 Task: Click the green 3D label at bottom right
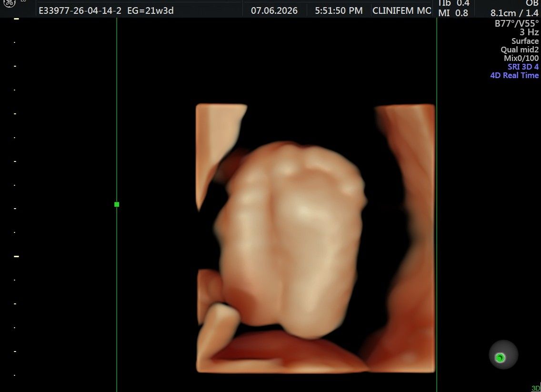(536, 388)
